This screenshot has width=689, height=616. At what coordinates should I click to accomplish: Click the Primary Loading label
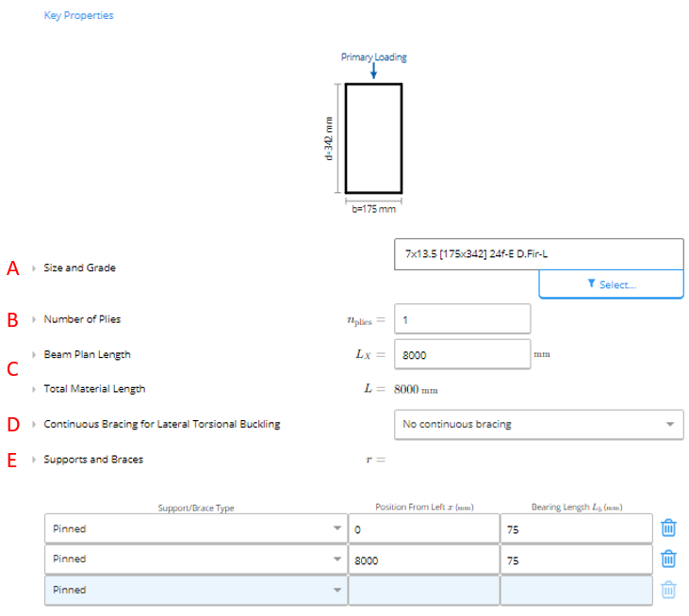click(374, 57)
